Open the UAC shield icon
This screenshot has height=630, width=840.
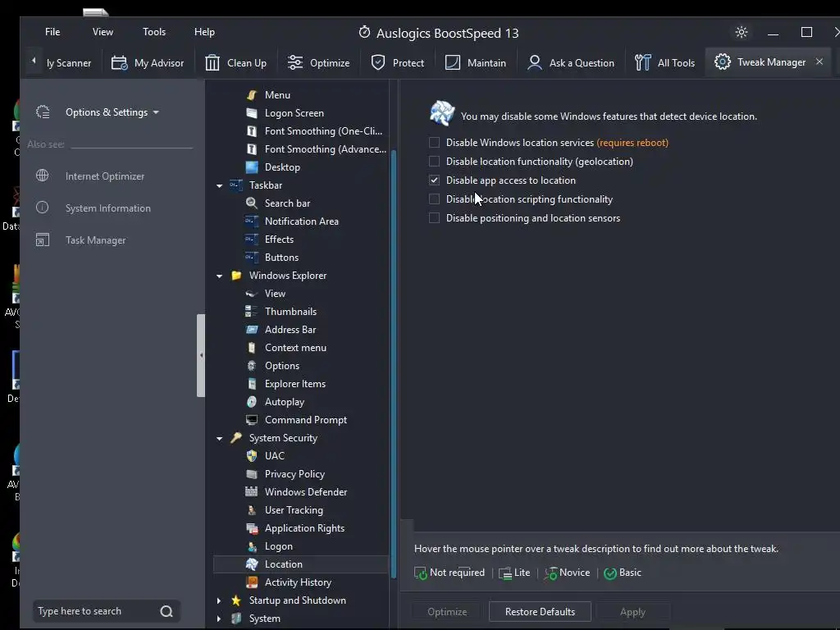click(x=252, y=456)
